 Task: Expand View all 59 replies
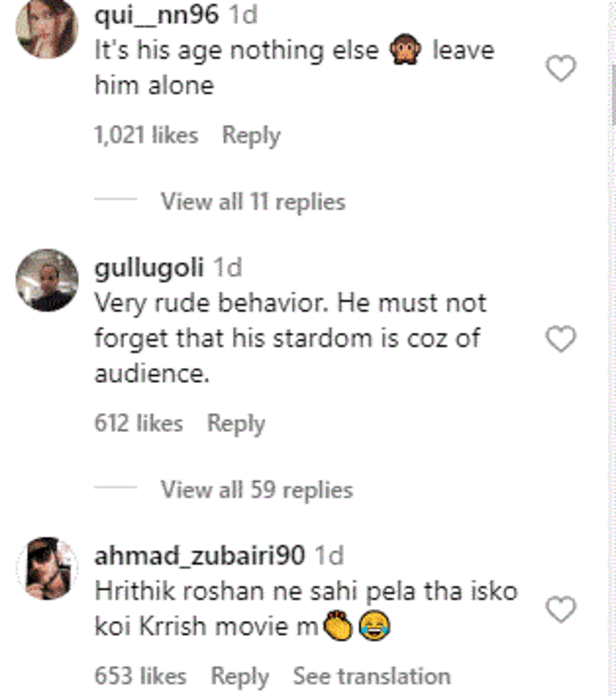click(256, 490)
